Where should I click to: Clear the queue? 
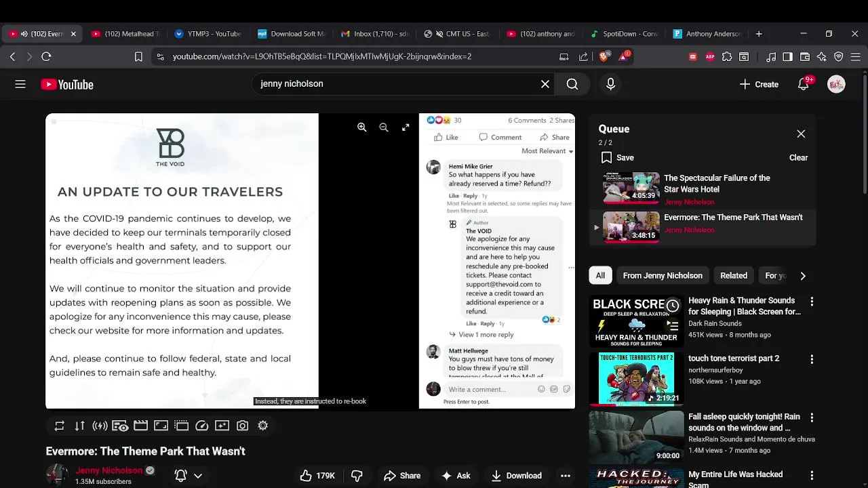[798, 157]
